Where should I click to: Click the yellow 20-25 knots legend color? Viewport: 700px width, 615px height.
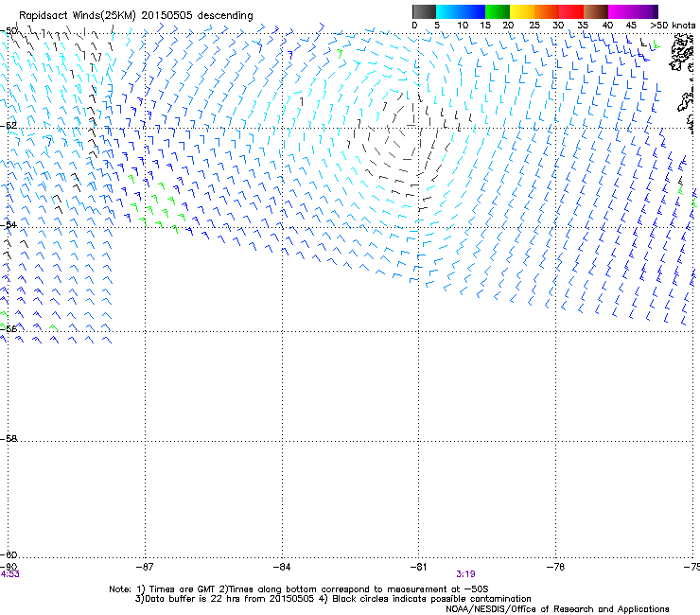point(522,11)
